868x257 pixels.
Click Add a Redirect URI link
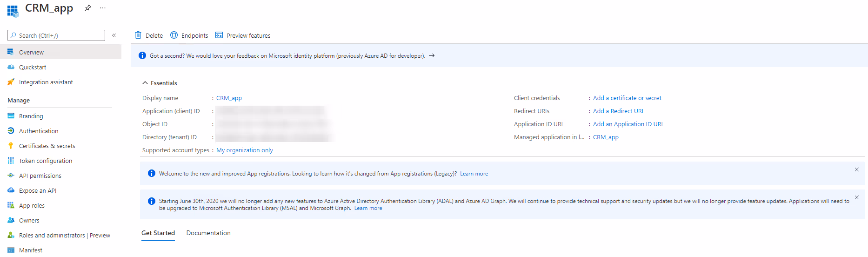618,111
